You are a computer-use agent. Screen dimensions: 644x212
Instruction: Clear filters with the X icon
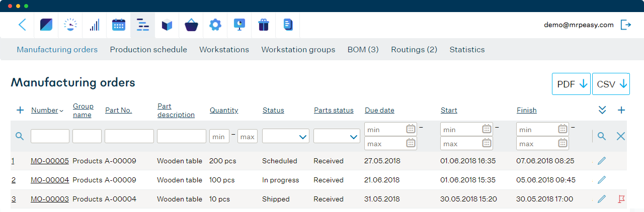[x=621, y=136]
